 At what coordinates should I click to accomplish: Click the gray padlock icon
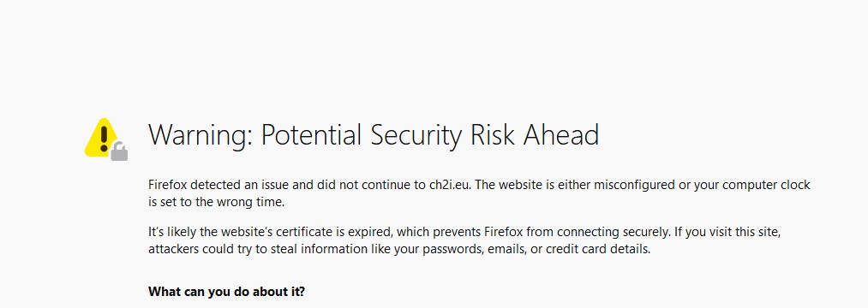point(119,151)
